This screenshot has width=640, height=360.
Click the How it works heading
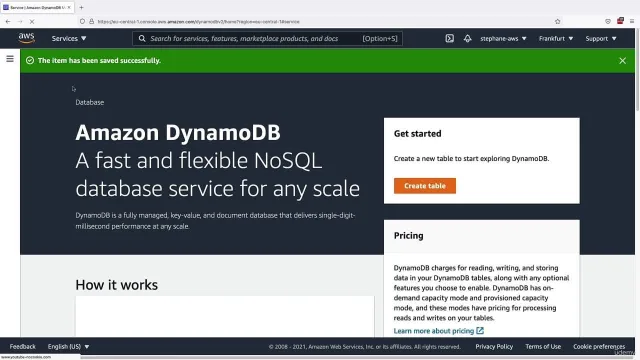116,284
